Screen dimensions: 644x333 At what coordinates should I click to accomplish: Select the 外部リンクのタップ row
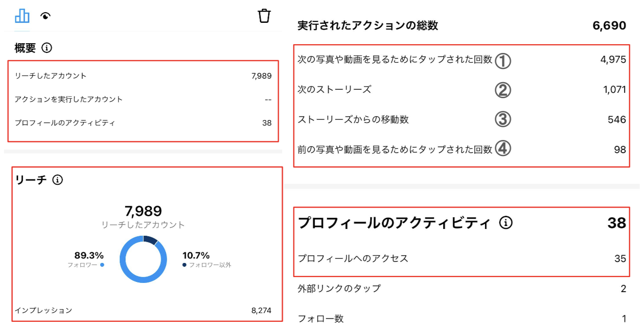[462, 289]
